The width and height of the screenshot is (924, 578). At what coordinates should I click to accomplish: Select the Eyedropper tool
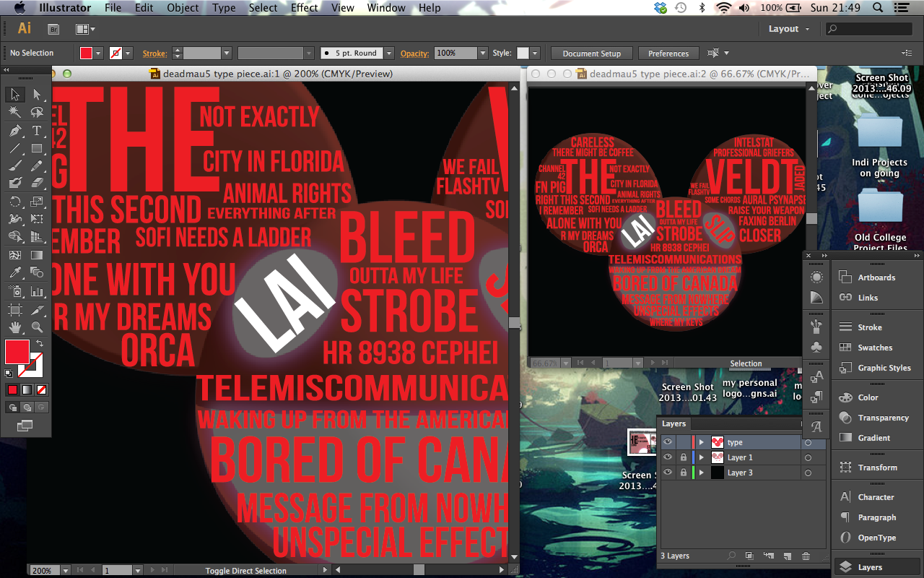[15, 273]
